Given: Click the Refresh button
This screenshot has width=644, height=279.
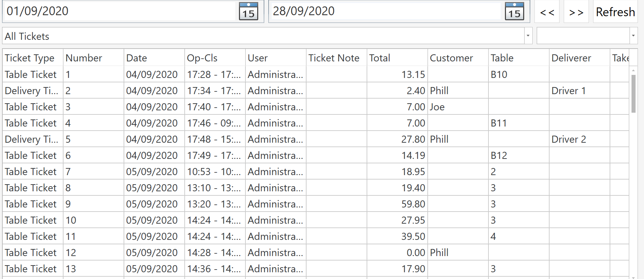Looking at the screenshot, I should (x=615, y=11).
